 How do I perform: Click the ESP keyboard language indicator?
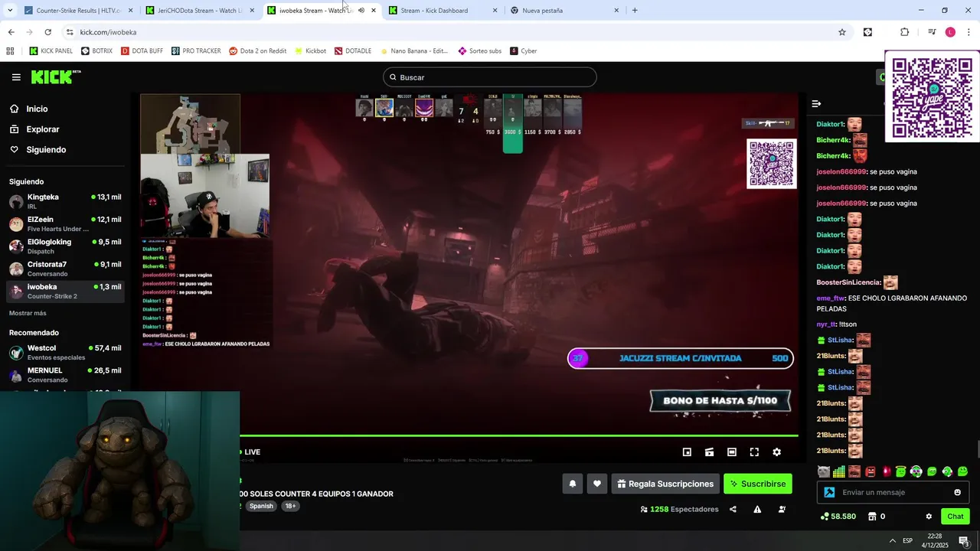point(907,541)
